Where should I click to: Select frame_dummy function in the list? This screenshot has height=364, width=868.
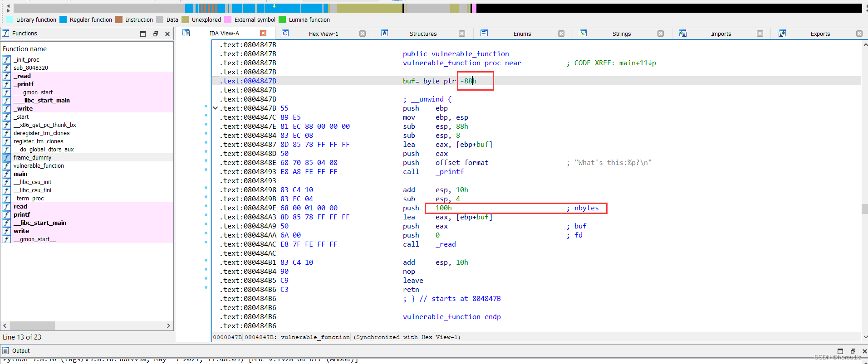(x=32, y=158)
